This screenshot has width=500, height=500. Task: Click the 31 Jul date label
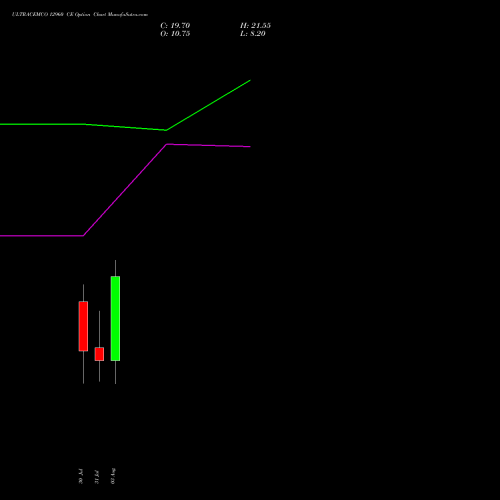tap(97, 476)
